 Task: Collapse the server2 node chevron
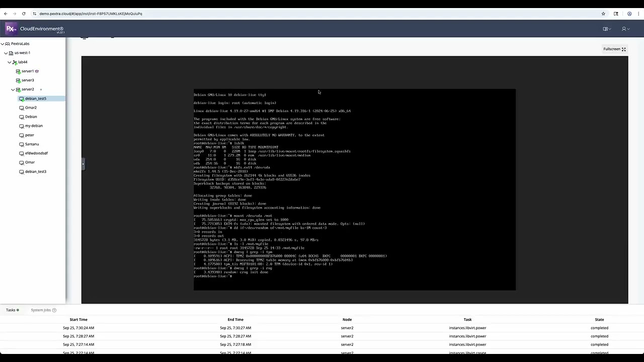coord(13,89)
